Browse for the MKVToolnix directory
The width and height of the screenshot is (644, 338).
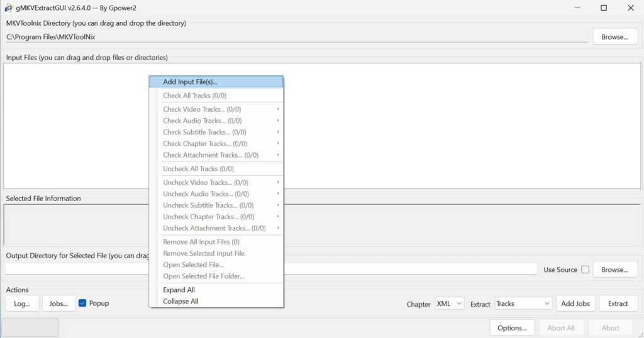(x=615, y=37)
